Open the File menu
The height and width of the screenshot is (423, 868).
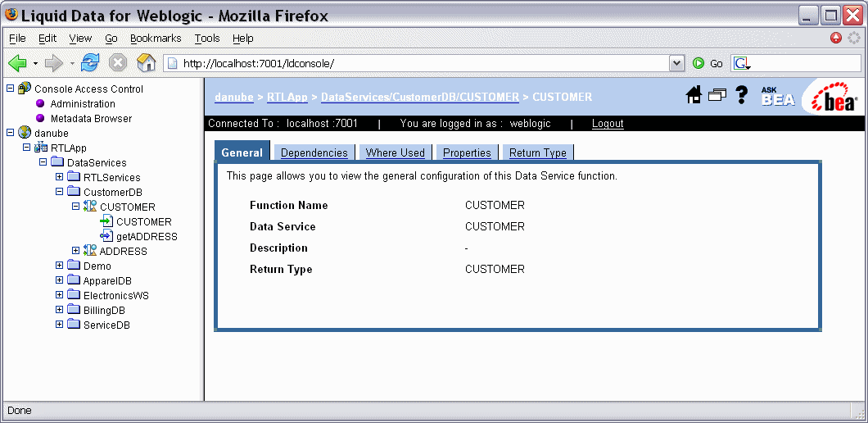pyautogui.click(x=18, y=39)
